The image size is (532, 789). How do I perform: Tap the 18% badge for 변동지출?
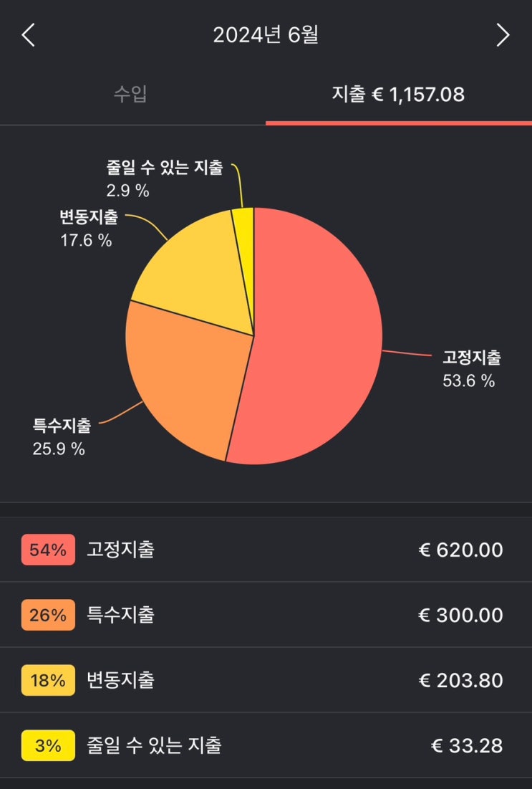(x=48, y=681)
